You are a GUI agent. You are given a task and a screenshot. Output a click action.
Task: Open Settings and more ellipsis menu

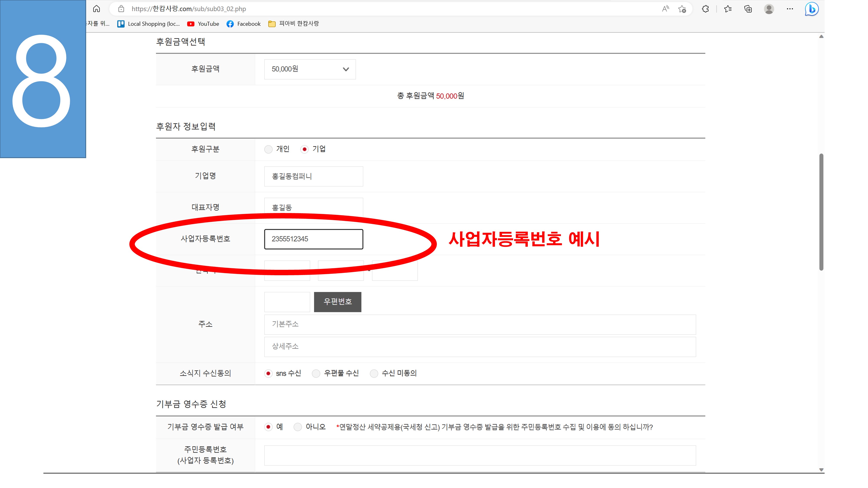[x=790, y=9]
